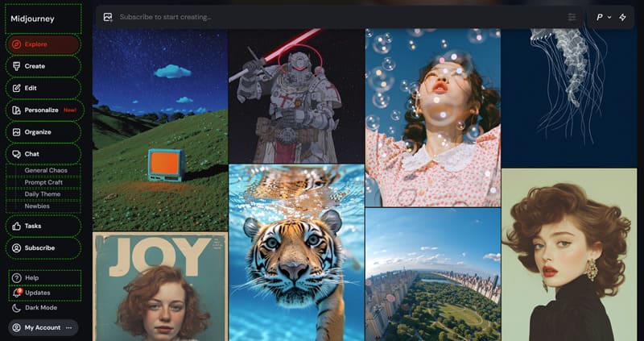Click the Create brush icon
Image resolution: width=644 pixels, height=341 pixels.
pyautogui.click(x=16, y=66)
